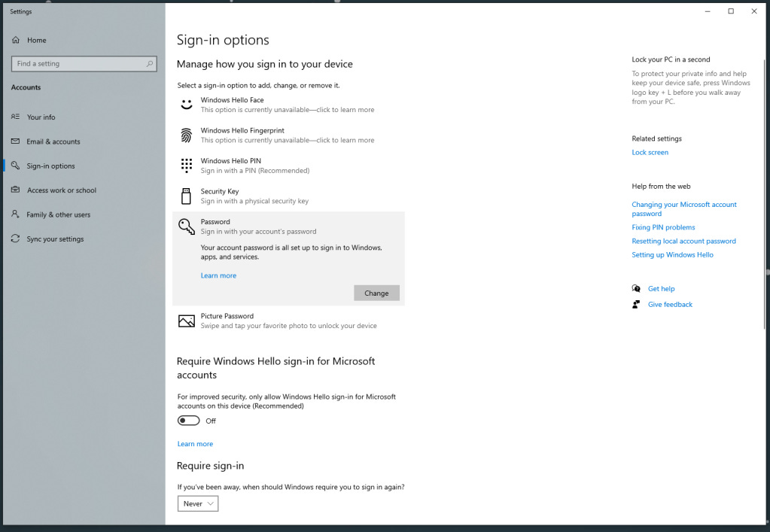Expand the Windows Hello PIN option
This screenshot has width=770, height=532.
289,166
